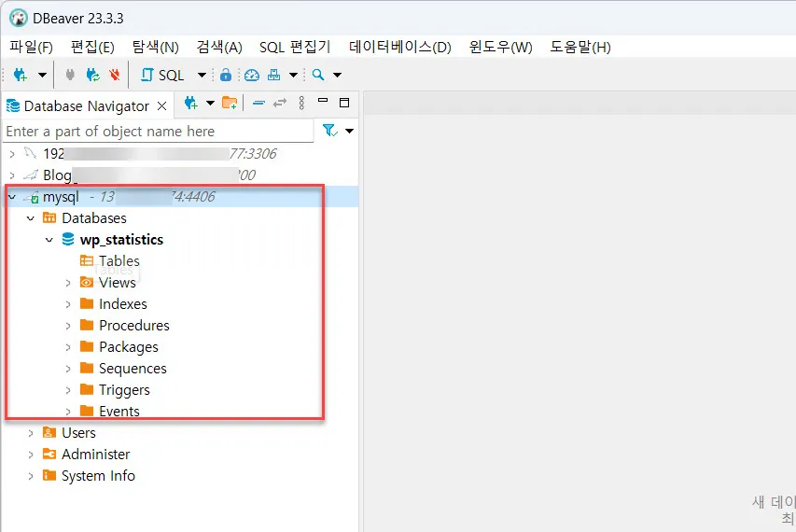Select the Database Navigator tab

(x=86, y=106)
